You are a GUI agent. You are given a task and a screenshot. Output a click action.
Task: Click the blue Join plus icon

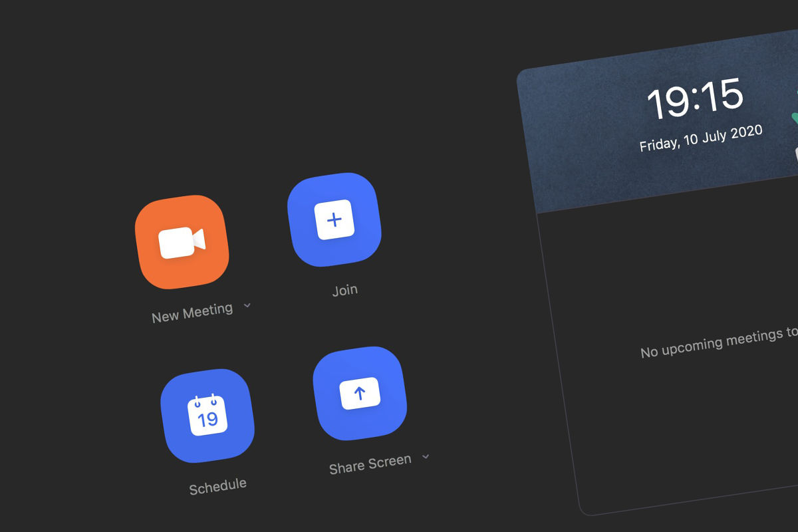[x=334, y=219]
